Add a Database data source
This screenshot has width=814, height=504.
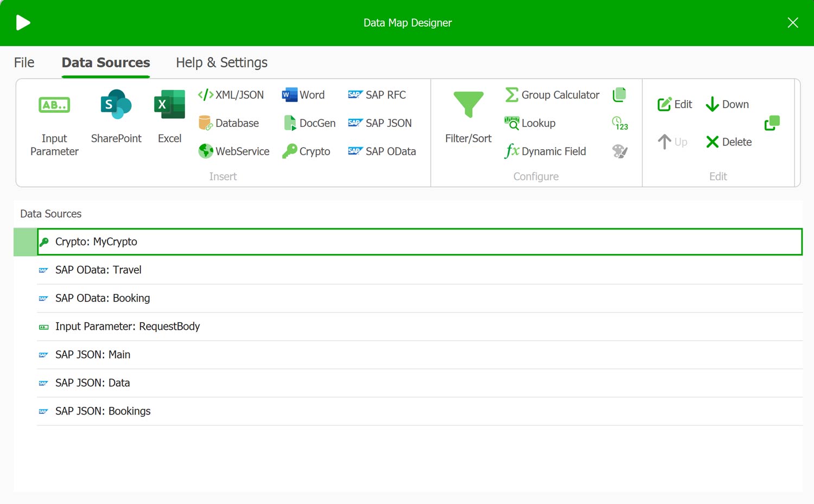[x=228, y=123]
